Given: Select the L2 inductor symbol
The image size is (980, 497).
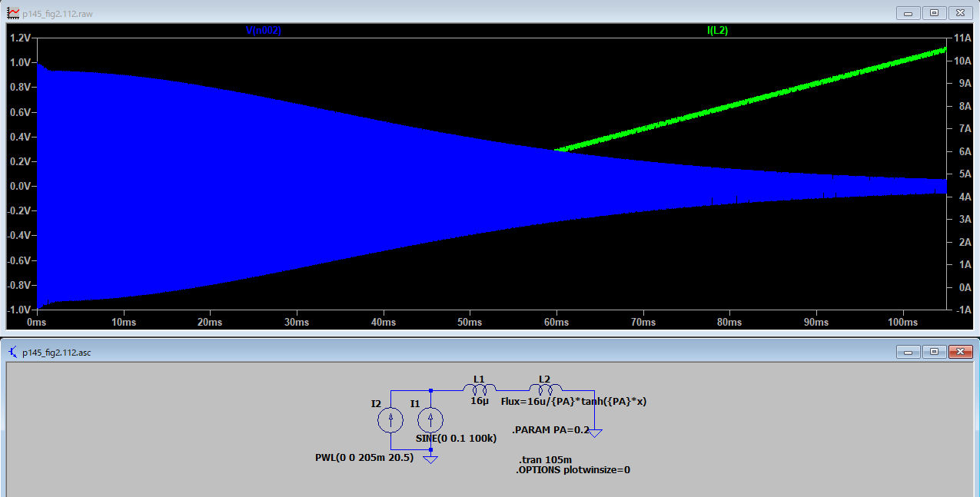Looking at the screenshot, I should tap(545, 389).
